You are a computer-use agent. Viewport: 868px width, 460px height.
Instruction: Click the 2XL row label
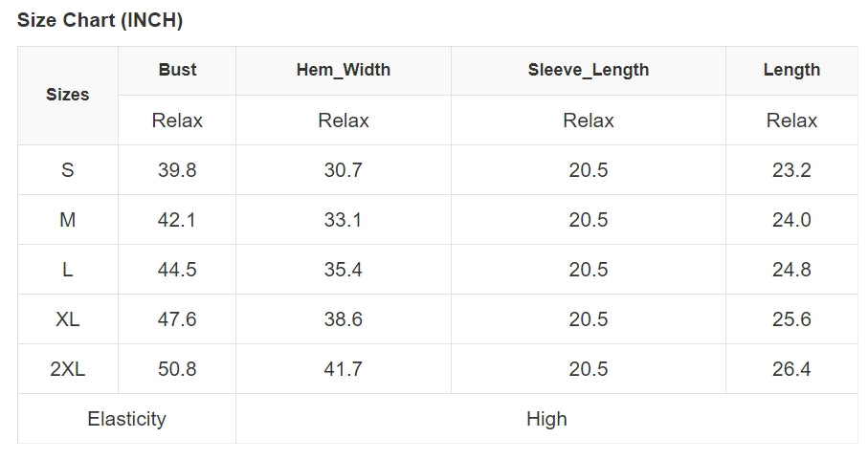click(67, 369)
